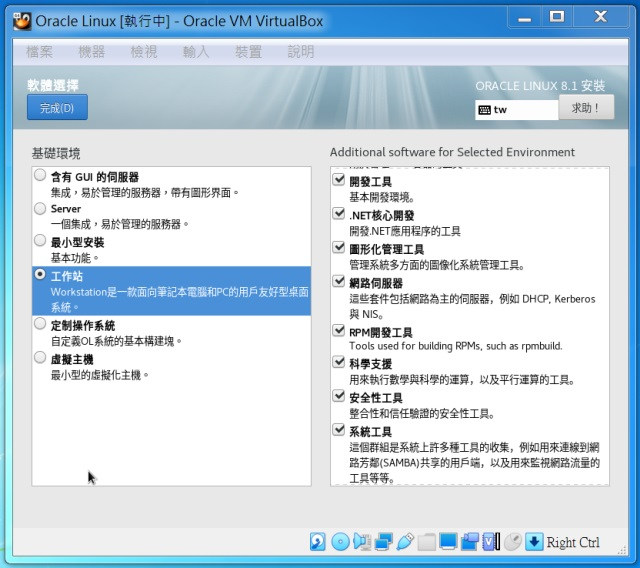This screenshot has height=568, width=640.
Task: Uncheck the RPM開發工具 checkbox
Action: pyautogui.click(x=339, y=331)
